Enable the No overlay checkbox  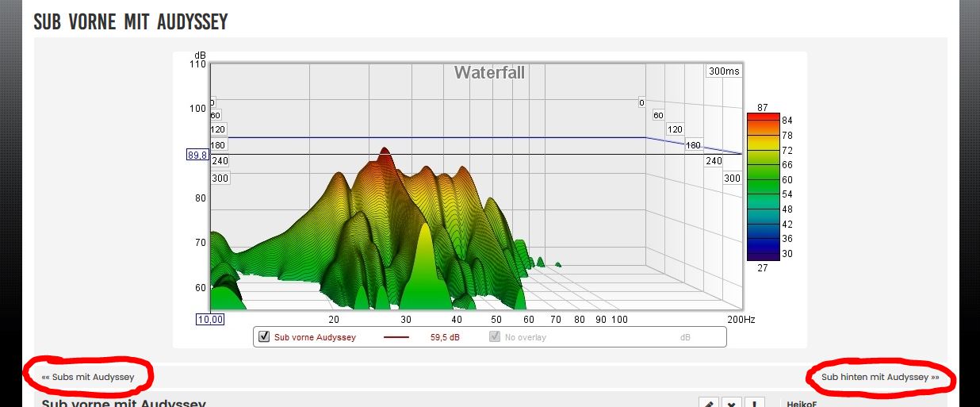495,336
